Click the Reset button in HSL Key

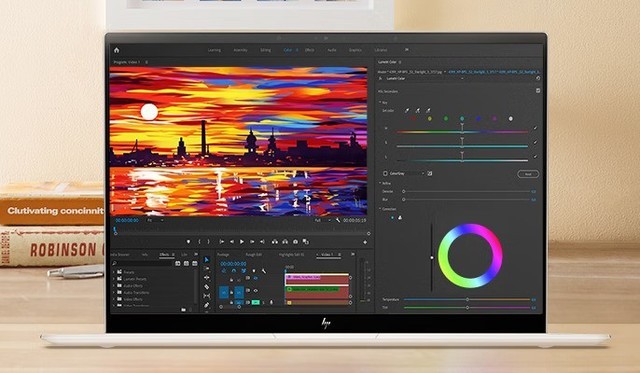coord(528,174)
